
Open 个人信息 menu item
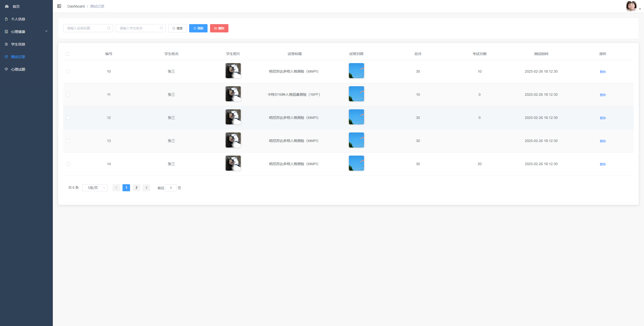pyautogui.click(x=26, y=19)
